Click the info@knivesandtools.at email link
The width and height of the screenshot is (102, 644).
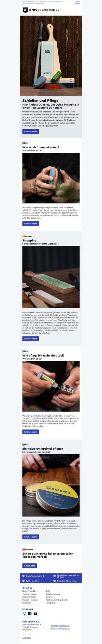point(60,625)
